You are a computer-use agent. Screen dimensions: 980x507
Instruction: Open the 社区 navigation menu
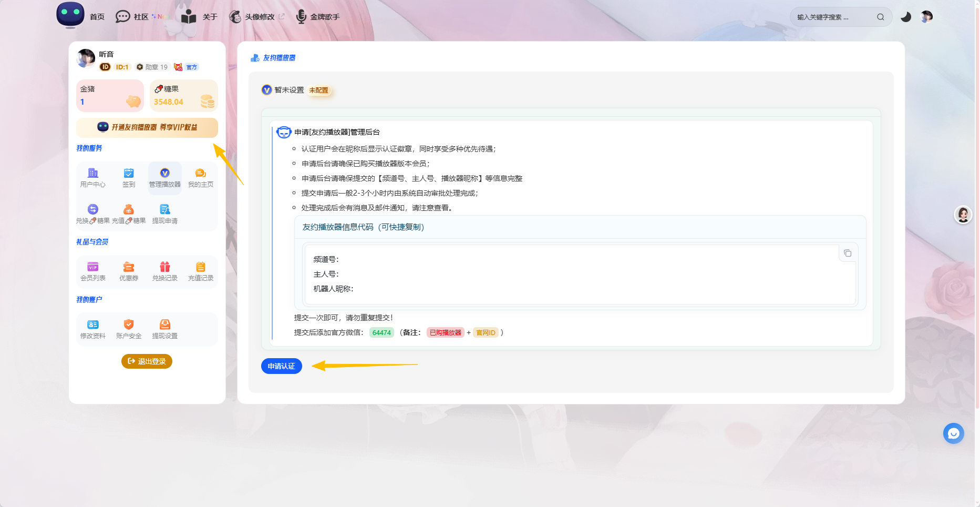(x=141, y=17)
